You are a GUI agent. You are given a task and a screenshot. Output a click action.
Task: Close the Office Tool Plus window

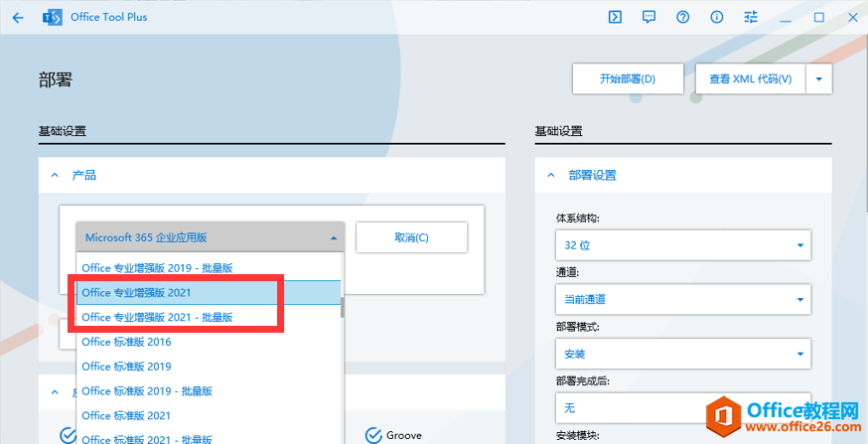[852, 18]
